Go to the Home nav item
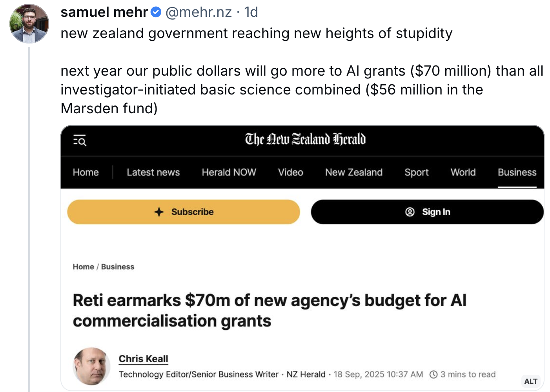Screen dimensions: 550x392 point(86,172)
